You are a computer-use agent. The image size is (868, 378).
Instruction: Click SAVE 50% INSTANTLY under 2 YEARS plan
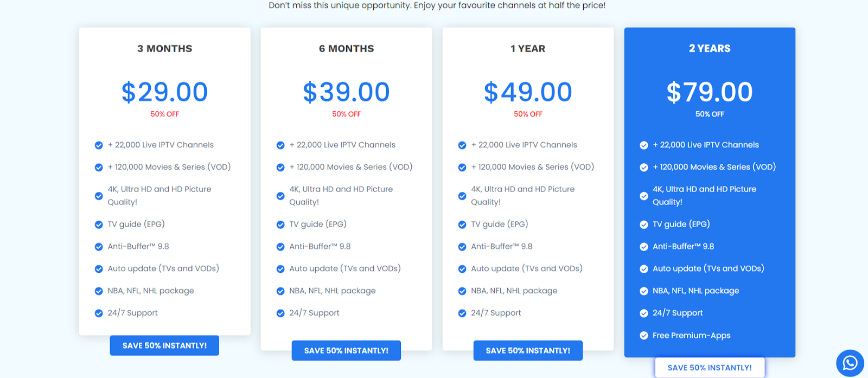pos(709,367)
